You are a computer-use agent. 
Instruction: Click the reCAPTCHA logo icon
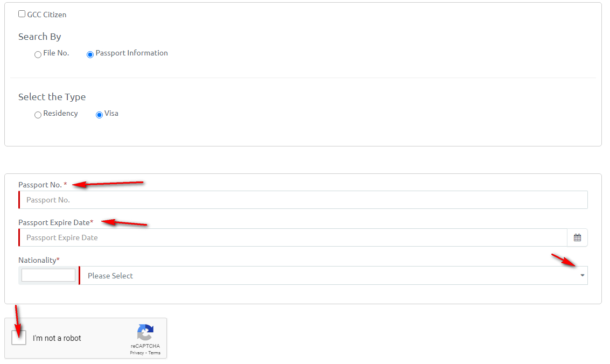[x=145, y=332]
